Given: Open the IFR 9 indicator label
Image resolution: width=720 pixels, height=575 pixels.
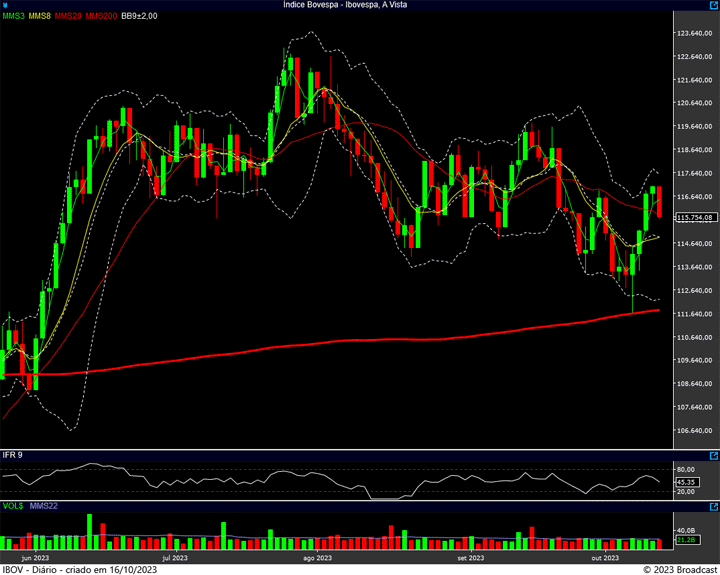Looking at the screenshot, I should [12, 455].
